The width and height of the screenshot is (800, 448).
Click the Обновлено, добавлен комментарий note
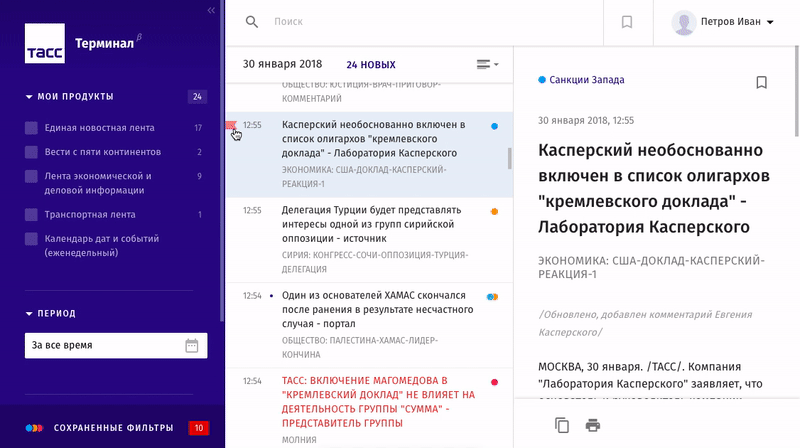[x=645, y=323]
